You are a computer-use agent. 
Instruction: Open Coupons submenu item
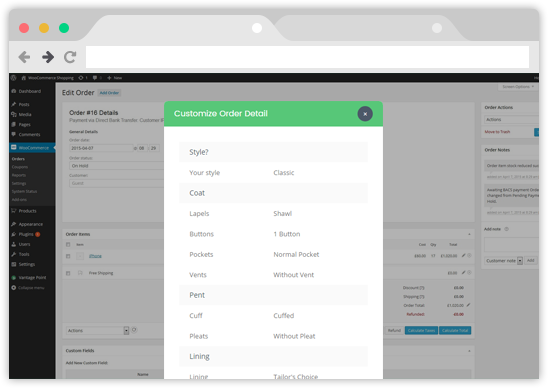pos(20,167)
